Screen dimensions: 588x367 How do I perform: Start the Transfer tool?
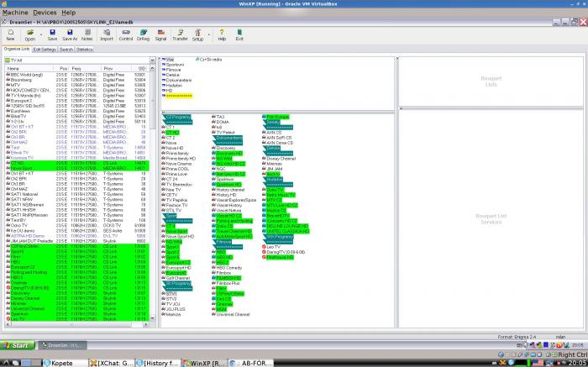click(x=180, y=35)
